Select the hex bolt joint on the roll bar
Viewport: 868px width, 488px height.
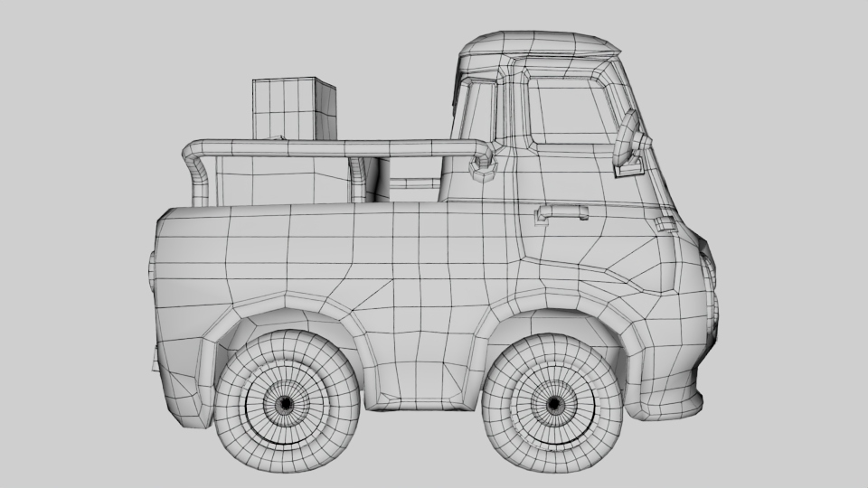(x=482, y=165)
